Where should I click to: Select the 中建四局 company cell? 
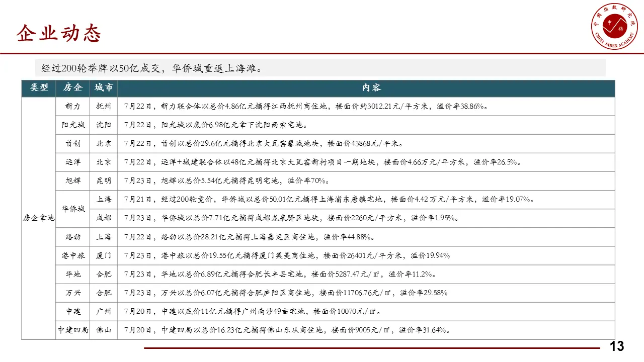pyautogui.click(x=73, y=330)
